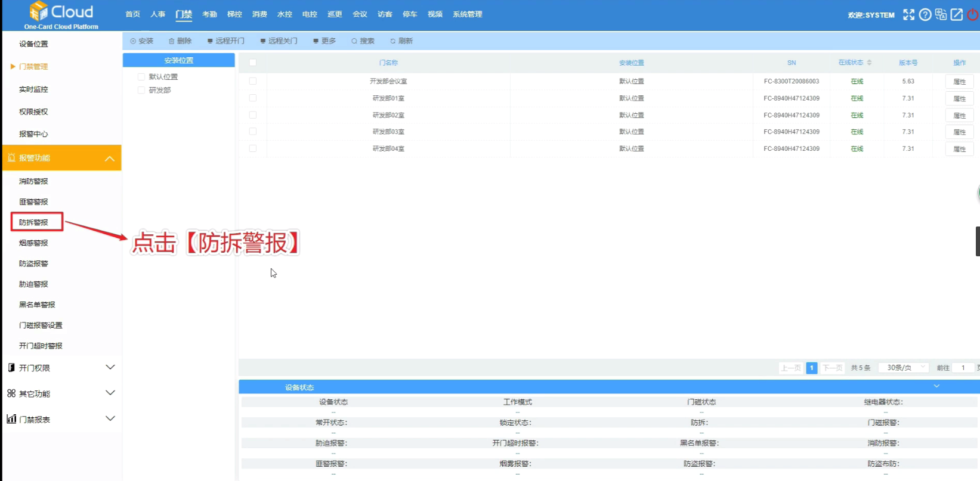This screenshot has width=980, height=481.
Task: Click 搜索 search in the toolbar
Action: pyautogui.click(x=363, y=41)
